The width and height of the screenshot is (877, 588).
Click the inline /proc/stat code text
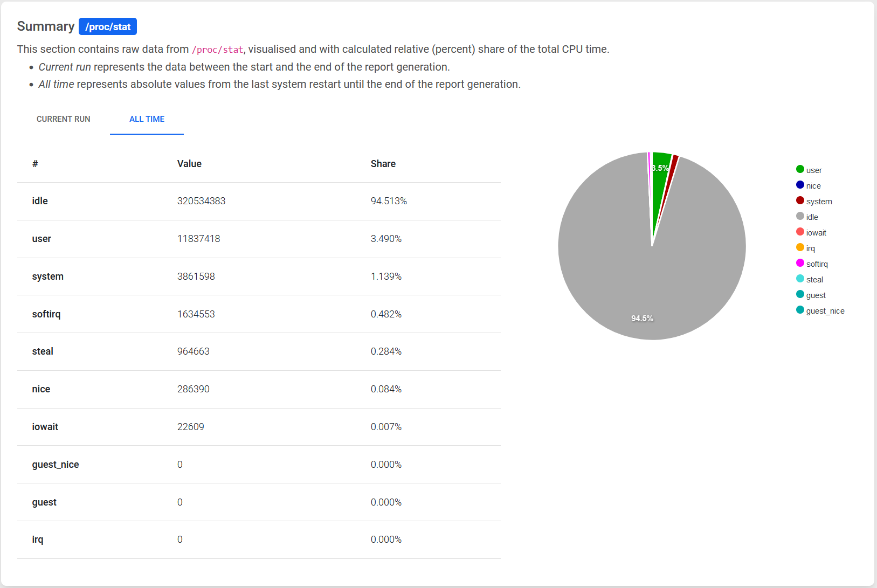coord(217,50)
